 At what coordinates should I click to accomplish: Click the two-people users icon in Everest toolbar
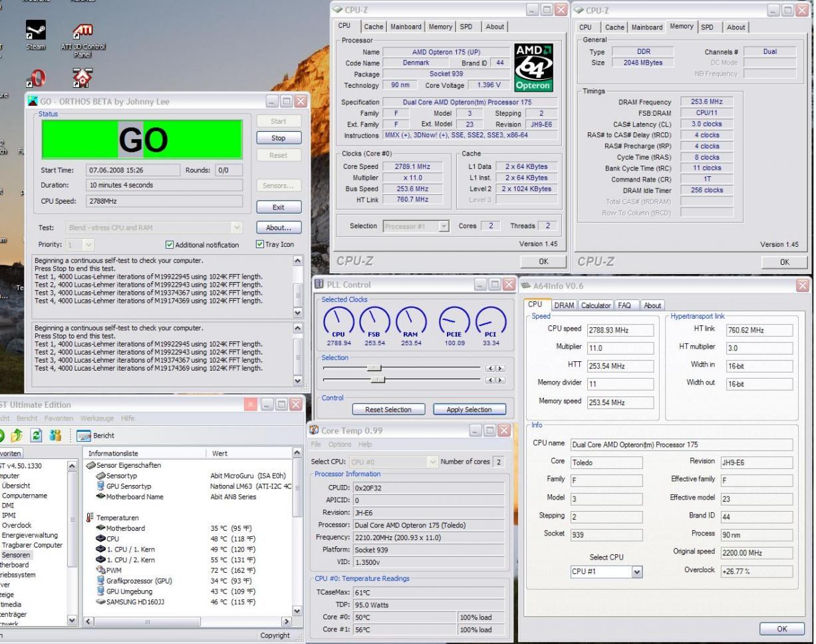[x=56, y=436]
